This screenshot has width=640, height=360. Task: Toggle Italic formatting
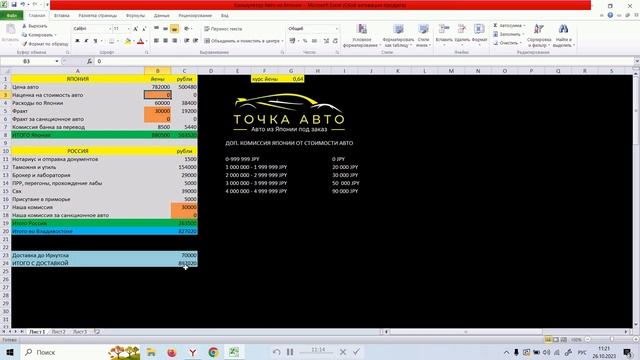click(86, 41)
